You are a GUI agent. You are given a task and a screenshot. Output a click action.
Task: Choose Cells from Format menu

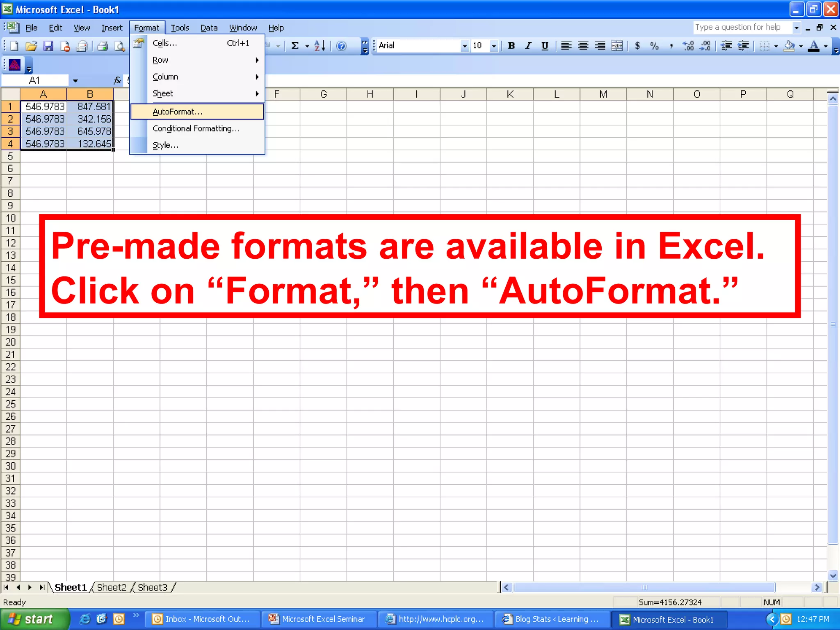pos(197,43)
